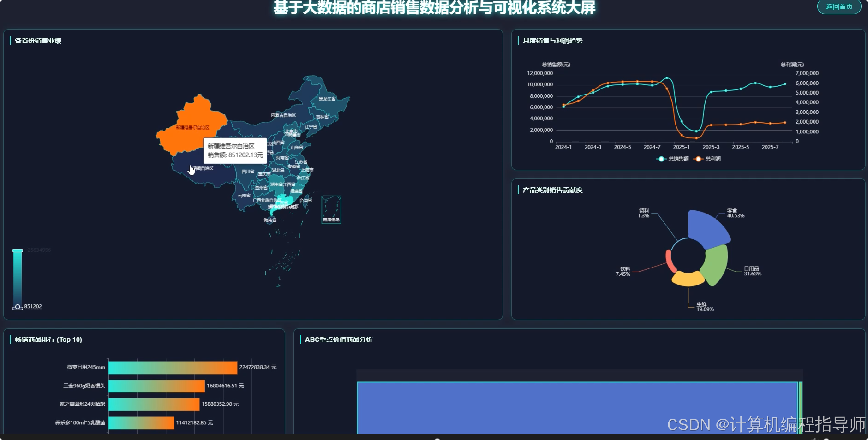Click the red 饮料 pie slice
The width and height of the screenshot is (868, 440).
coord(670,261)
